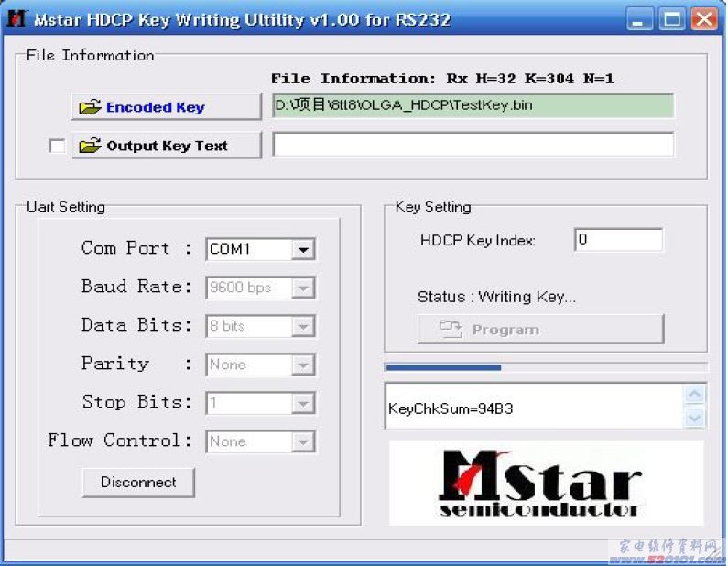Click the HDCP Key Index input field
This screenshot has width=728, height=566.
click(x=618, y=240)
